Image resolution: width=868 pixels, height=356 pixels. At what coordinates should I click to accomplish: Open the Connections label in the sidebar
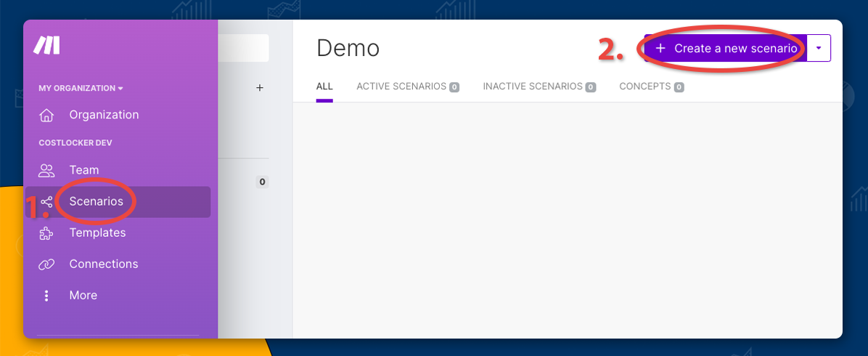[104, 264]
